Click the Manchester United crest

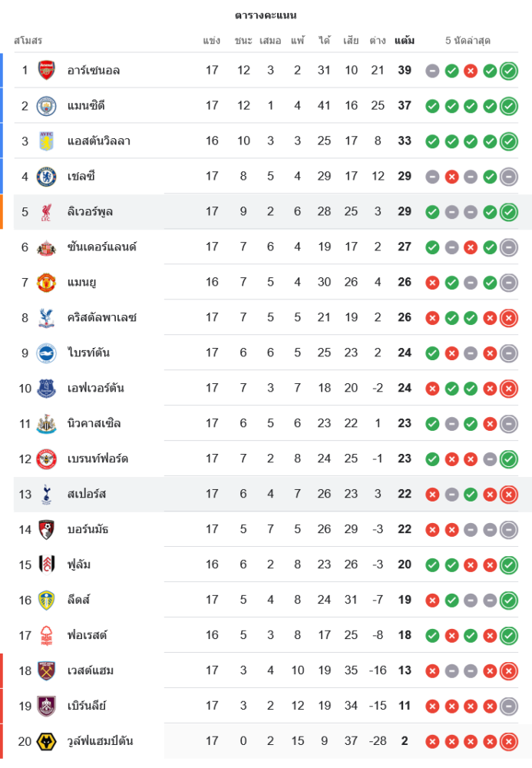[x=47, y=283]
